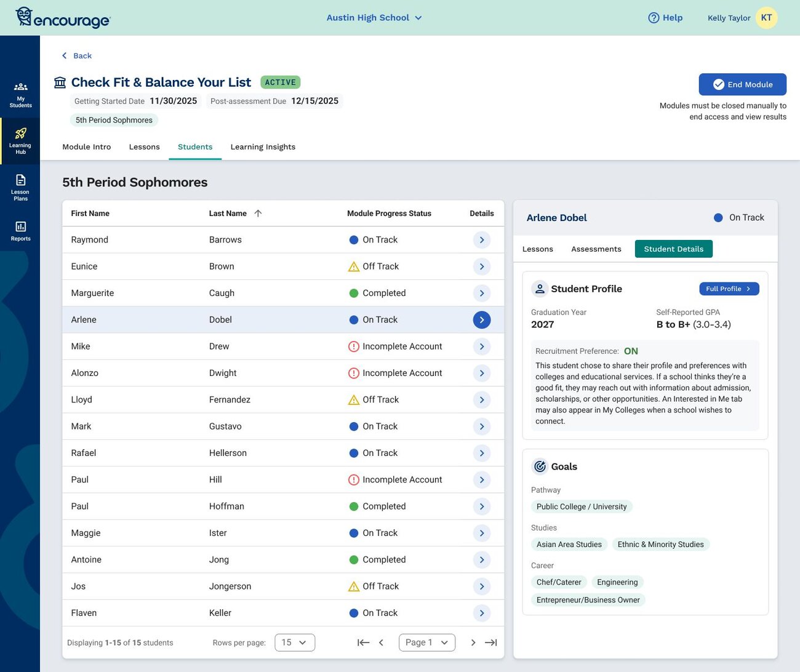Switch to the Assessments tab
800x672 pixels.
596,249
